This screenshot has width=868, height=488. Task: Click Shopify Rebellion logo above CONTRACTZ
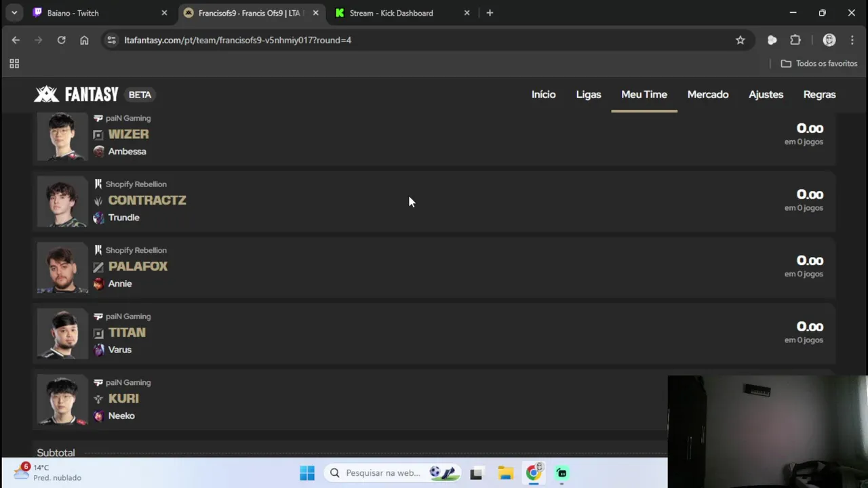(98, 184)
